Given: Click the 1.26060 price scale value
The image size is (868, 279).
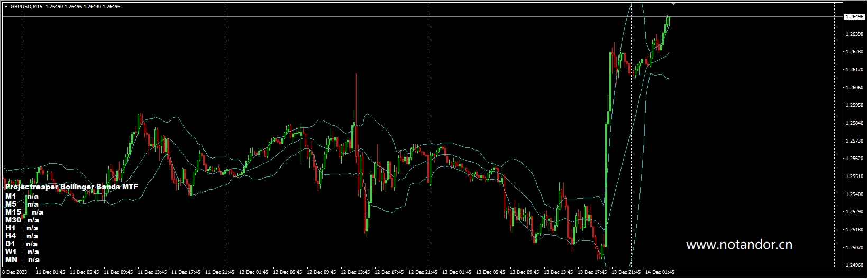Looking at the screenshot, I should coord(854,88).
